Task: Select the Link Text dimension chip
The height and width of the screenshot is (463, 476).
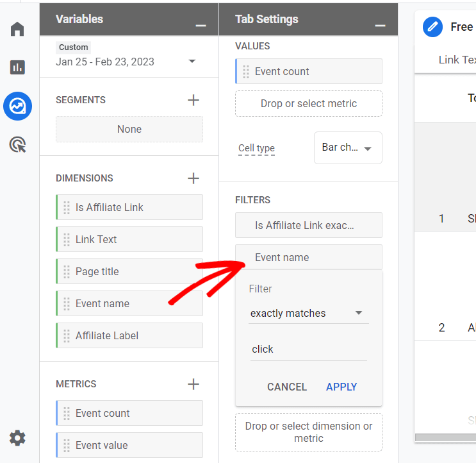Action: click(129, 239)
